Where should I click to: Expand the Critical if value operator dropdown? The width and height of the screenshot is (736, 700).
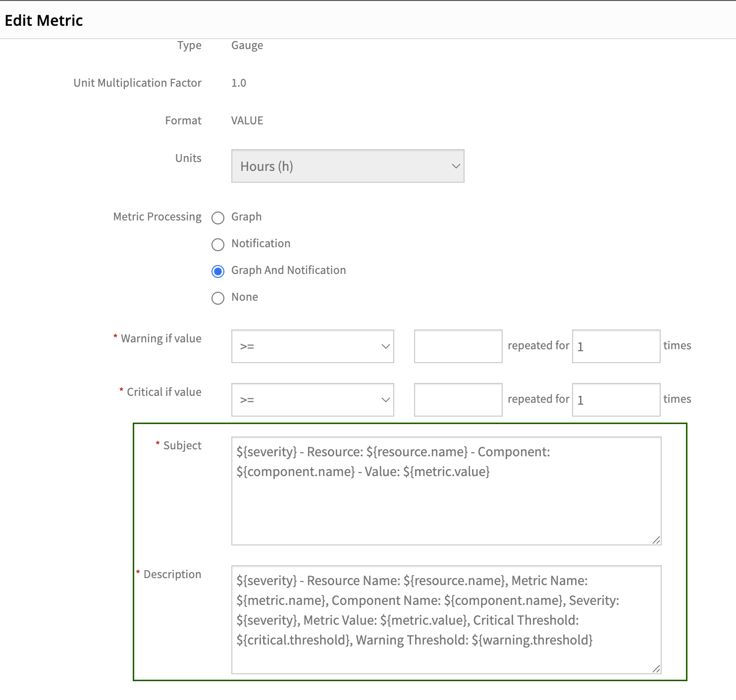(313, 400)
